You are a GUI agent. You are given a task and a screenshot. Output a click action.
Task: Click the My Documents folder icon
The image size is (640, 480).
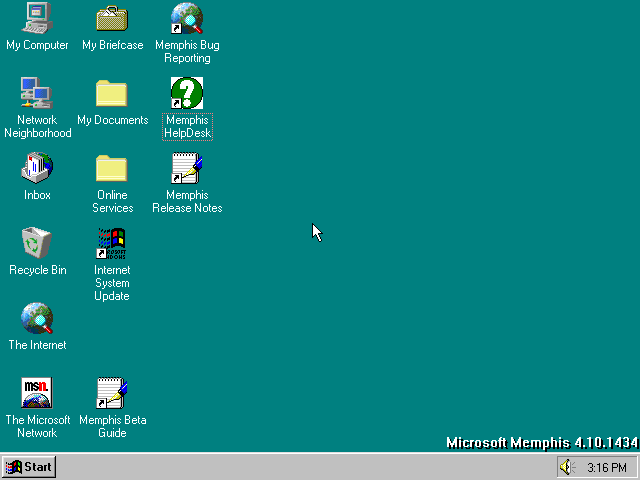pos(112,93)
